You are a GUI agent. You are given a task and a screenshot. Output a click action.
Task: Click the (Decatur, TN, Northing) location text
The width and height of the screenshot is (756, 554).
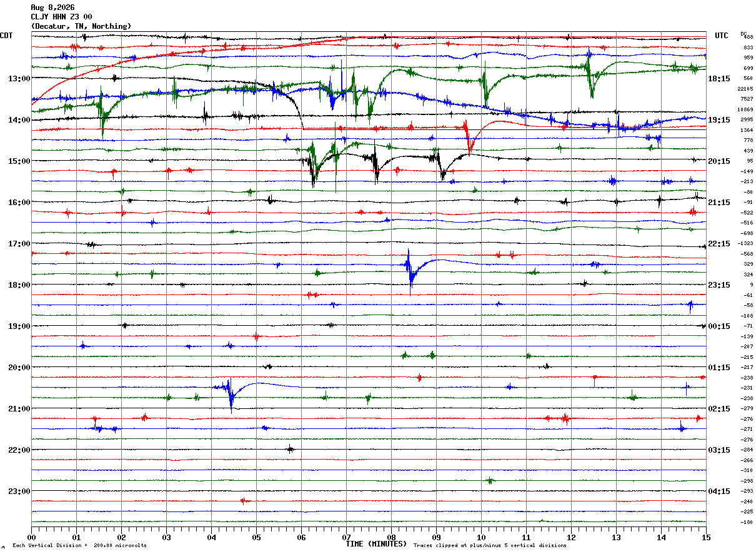click(x=81, y=26)
